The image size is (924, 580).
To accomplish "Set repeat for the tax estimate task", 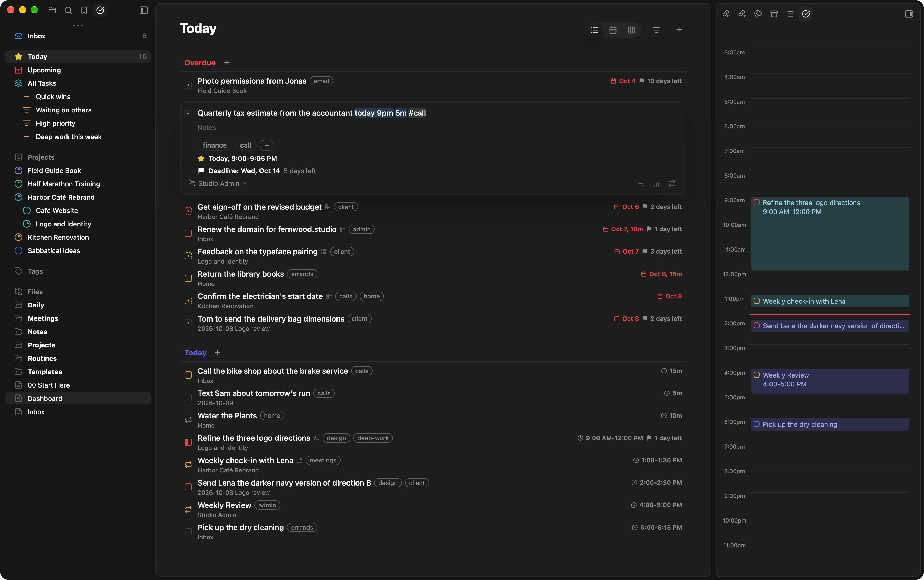I will coord(672,184).
